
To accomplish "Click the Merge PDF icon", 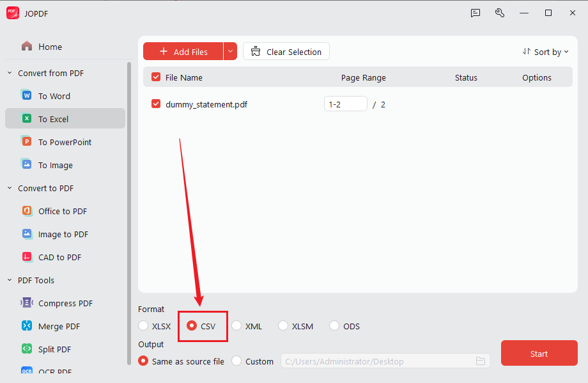I will tap(27, 326).
